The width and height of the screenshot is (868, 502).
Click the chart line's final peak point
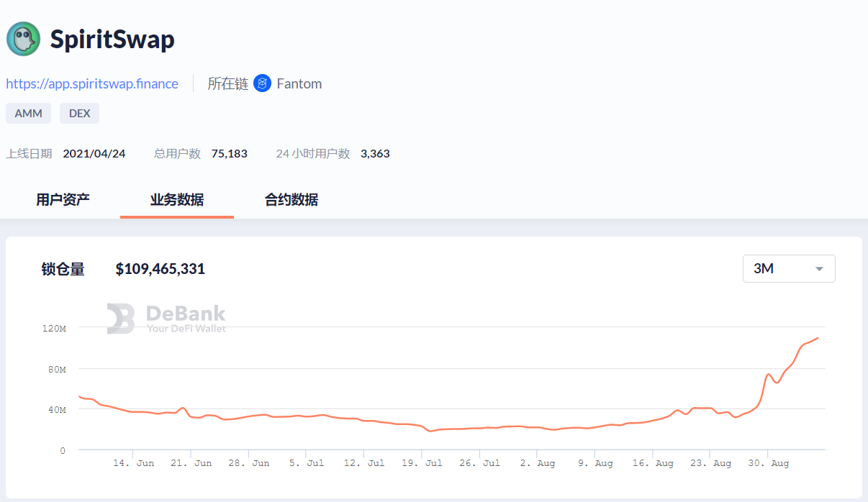pos(818,338)
